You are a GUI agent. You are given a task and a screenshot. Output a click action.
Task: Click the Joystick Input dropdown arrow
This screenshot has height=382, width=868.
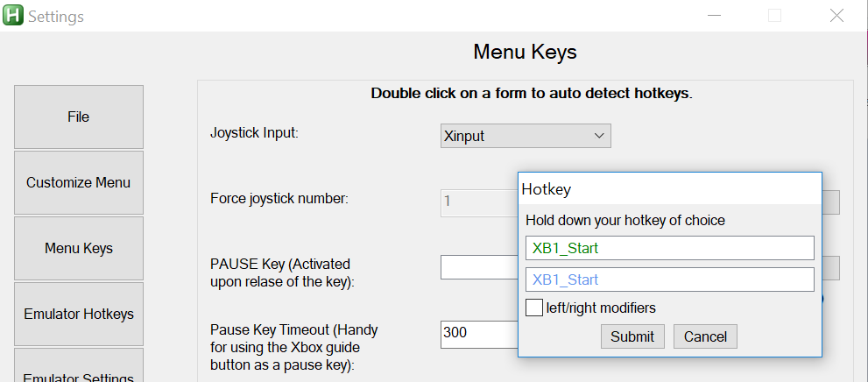(598, 136)
